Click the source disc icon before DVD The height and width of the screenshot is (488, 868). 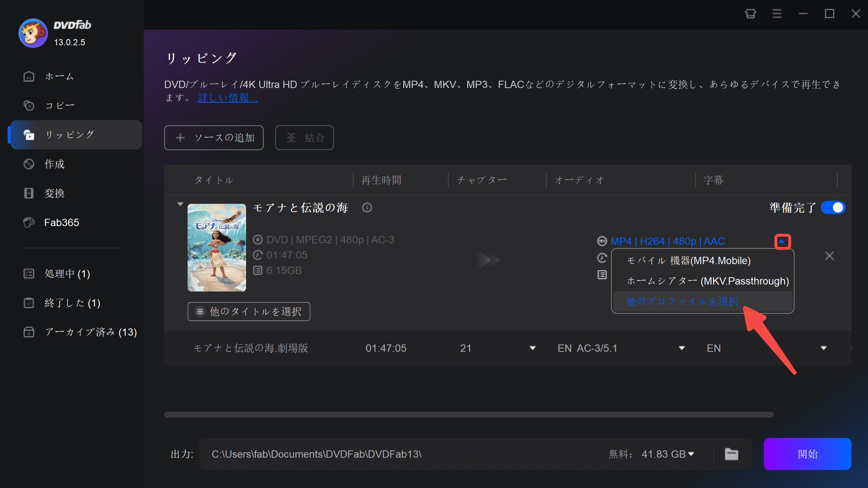[x=258, y=240]
